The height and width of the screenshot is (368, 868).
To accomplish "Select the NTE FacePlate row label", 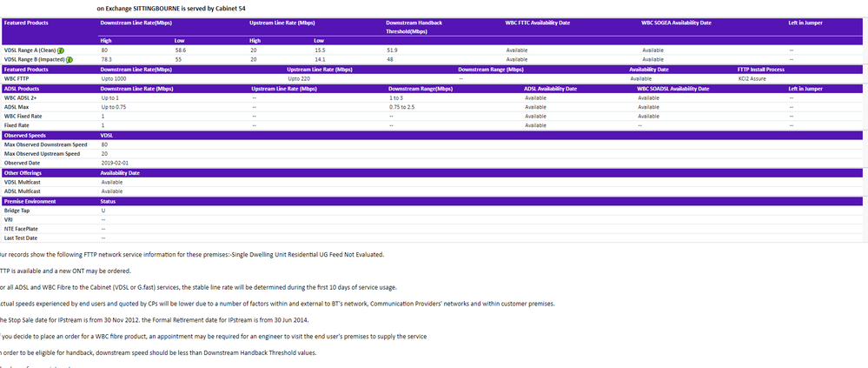I will [x=21, y=229].
